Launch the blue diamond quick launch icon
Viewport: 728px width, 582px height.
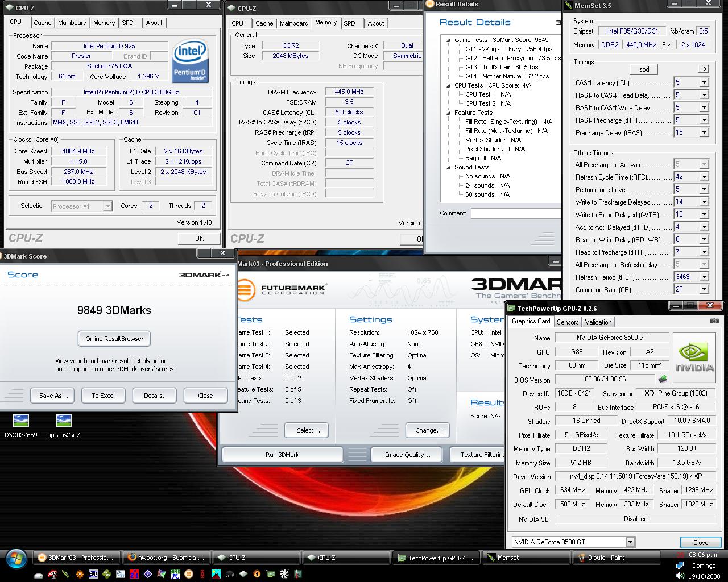tap(147, 574)
